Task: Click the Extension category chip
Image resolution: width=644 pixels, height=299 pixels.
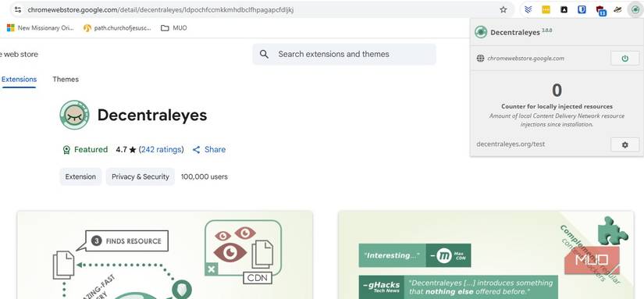Action: click(80, 176)
